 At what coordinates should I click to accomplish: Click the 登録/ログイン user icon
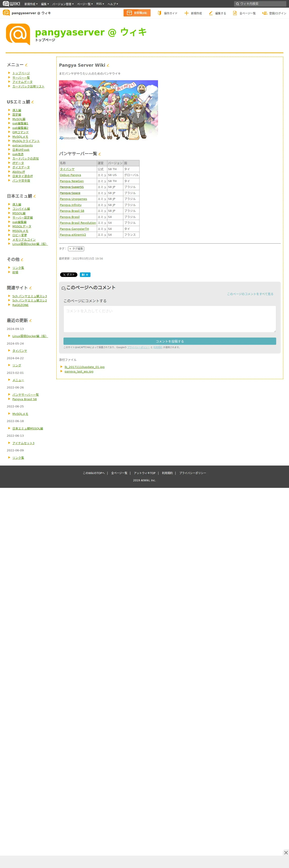(264, 13)
